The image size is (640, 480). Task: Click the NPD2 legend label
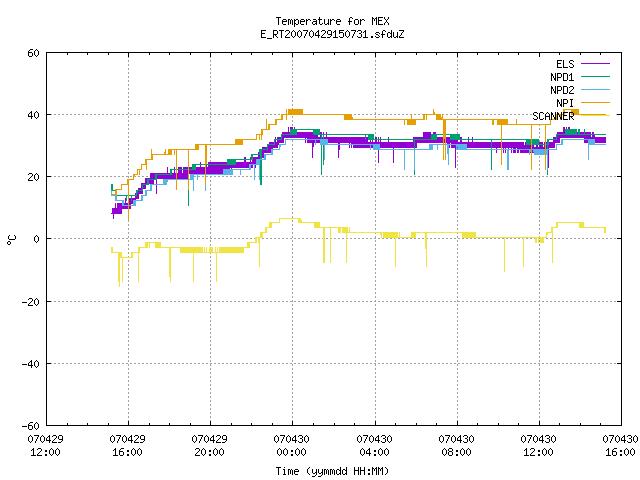click(x=562, y=90)
